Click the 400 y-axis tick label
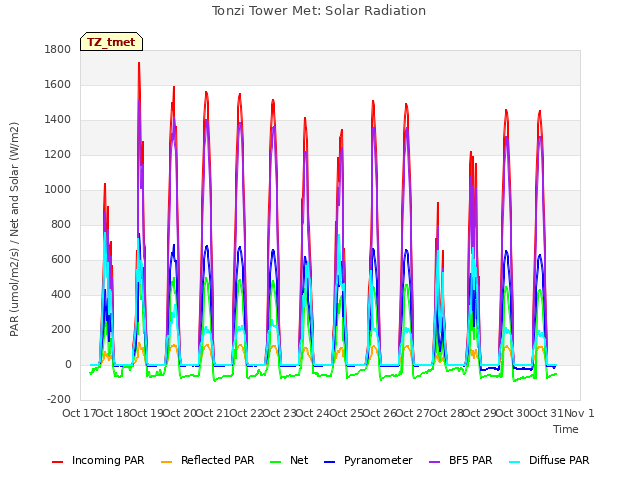640x480 pixels. (x=61, y=294)
